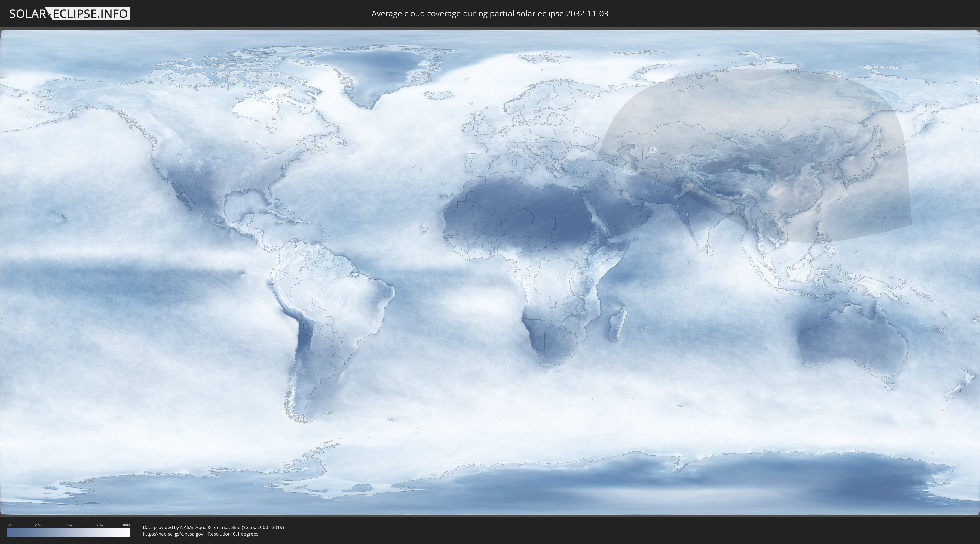Click the '100%' legend label
The width and height of the screenshot is (980, 544).
pyautogui.click(x=126, y=525)
